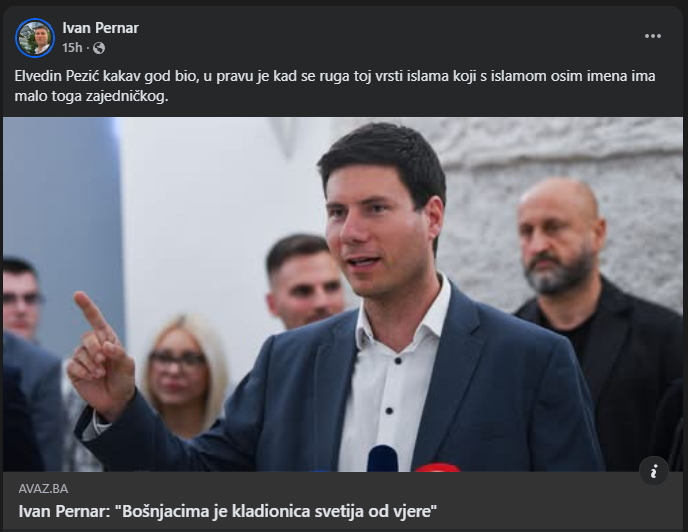This screenshot has width=688, height=532.
Task: Click the man with glasses at left edge
Action: click(x=21, y=298)
